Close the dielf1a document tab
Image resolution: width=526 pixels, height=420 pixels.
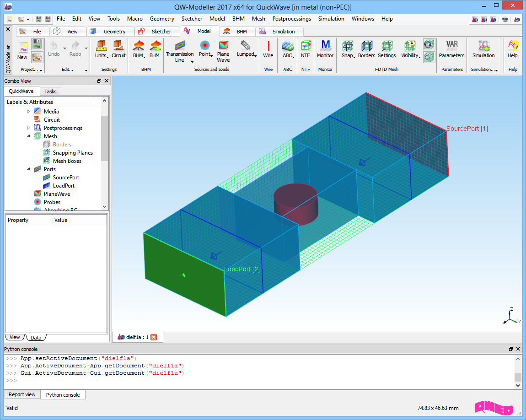tap(154, 337)
